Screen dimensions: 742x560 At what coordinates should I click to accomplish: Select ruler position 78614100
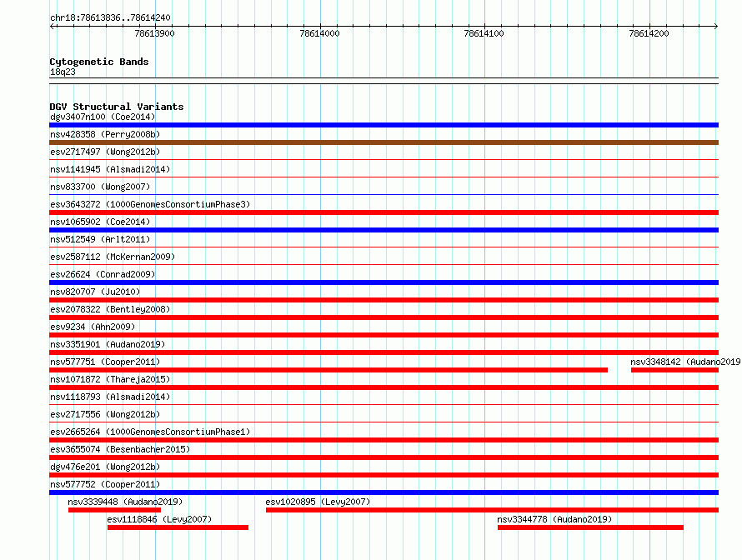click(x=484, y=33)
